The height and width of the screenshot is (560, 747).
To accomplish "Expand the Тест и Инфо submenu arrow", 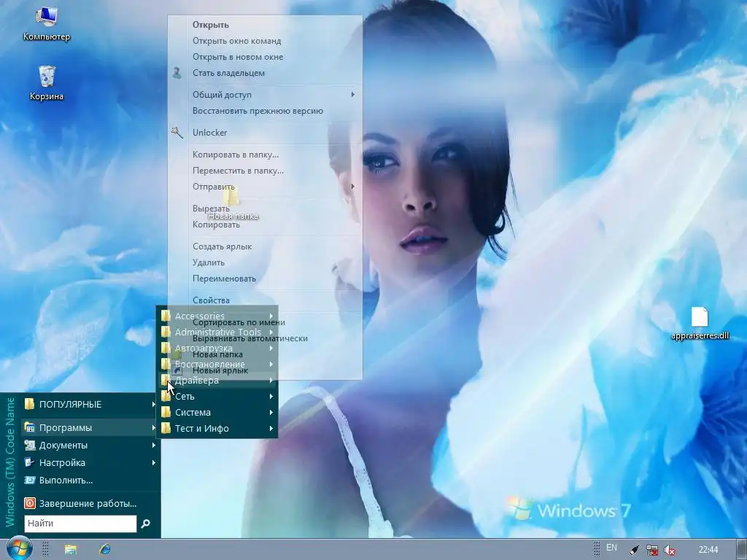I will (271, 428).
